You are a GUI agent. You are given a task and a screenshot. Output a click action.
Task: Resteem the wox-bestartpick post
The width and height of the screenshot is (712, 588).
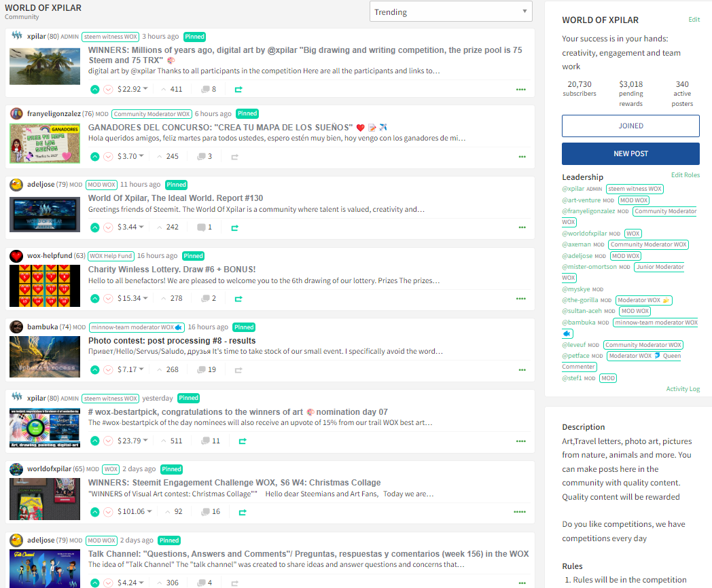(x=243, y=441)
